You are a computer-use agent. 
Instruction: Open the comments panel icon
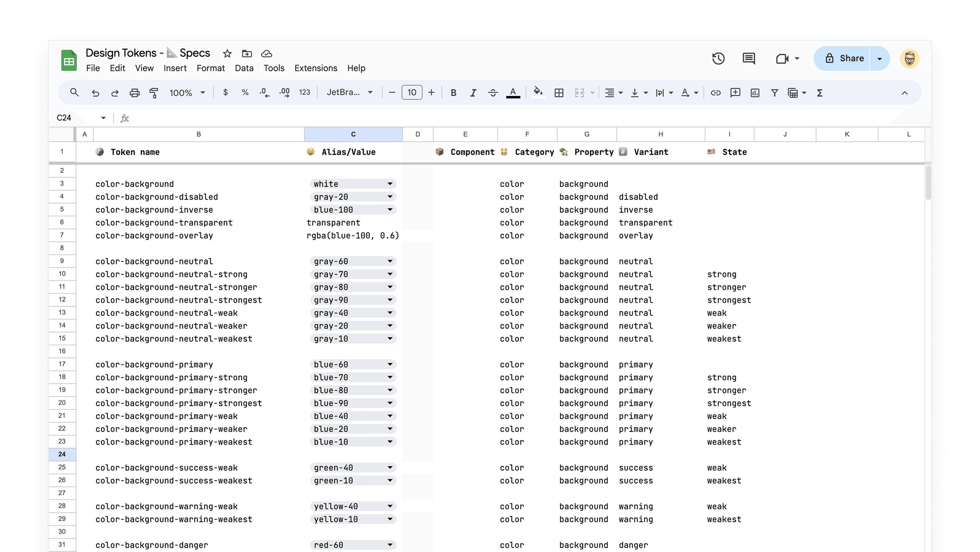(x=748, y=59)
